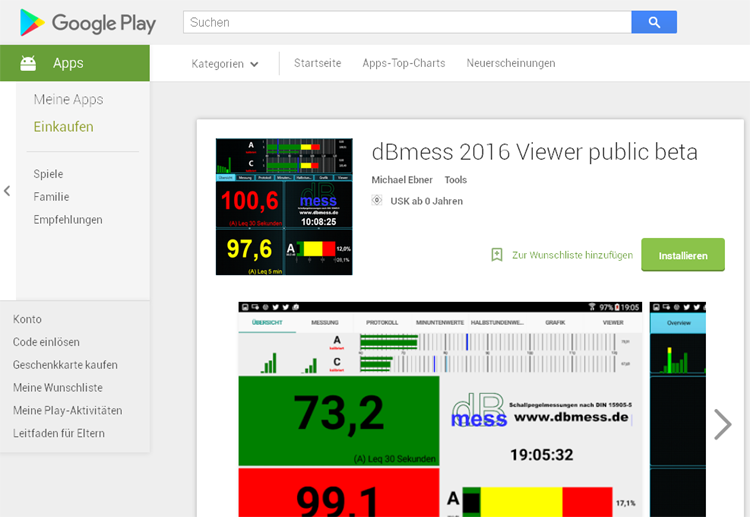Select the green Apps section header

75,63
